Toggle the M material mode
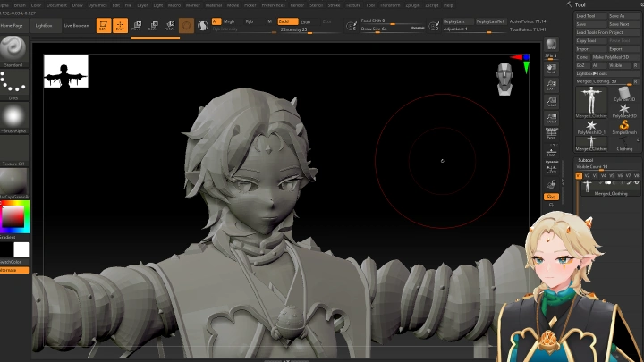644x362 pixels. (x=269, y=21)
